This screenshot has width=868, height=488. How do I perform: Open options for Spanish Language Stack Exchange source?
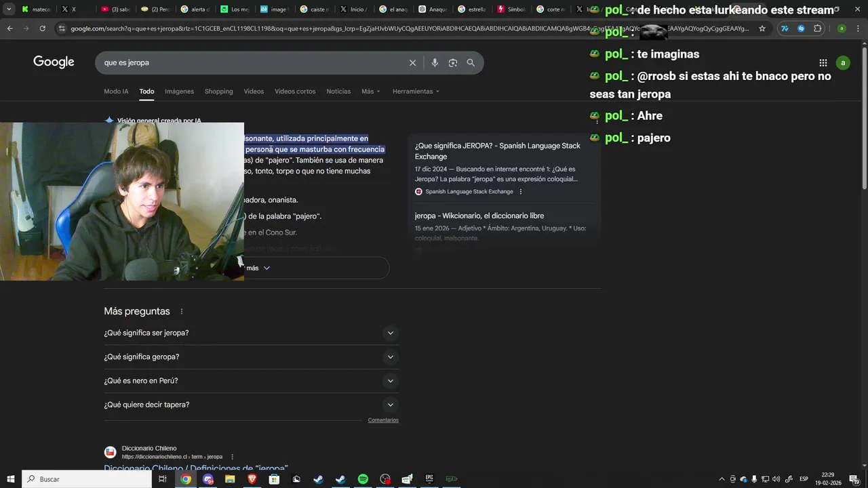pos(521,192)
